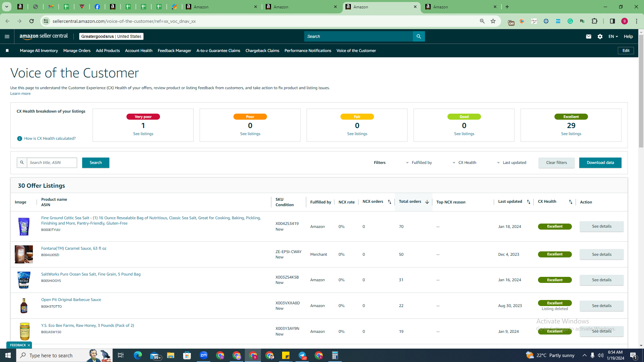Open Manage Orders menu item

77,51
